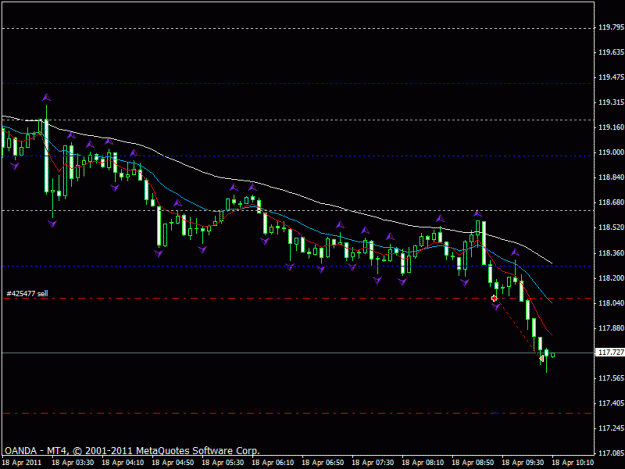The image size is (625, 469).
Task: Select the up fractal above the 119.315 spike candle
Action: coord(47,97)
